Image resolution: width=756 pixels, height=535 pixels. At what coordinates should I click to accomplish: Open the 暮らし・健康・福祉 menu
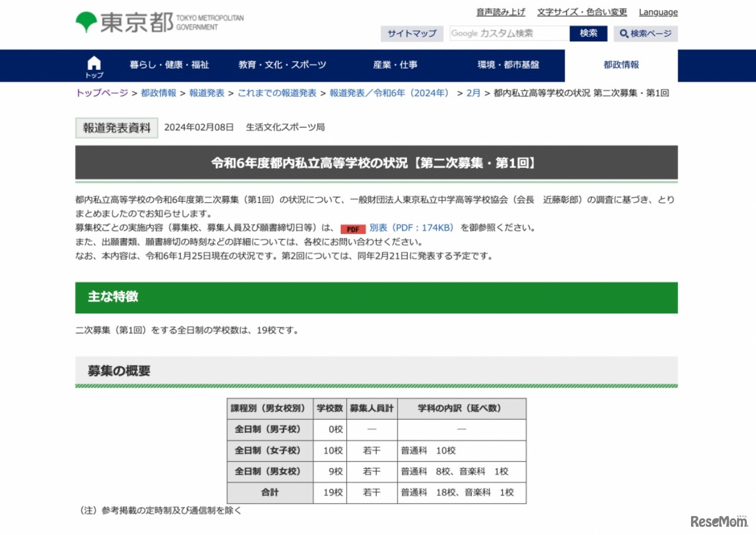[x=170, y=65]
